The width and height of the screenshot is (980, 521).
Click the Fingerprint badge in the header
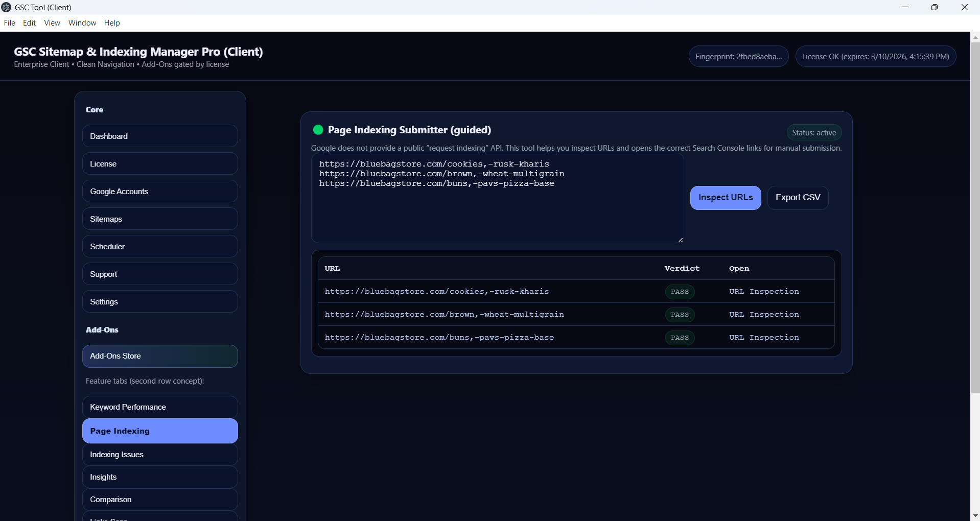coord(738,57)
